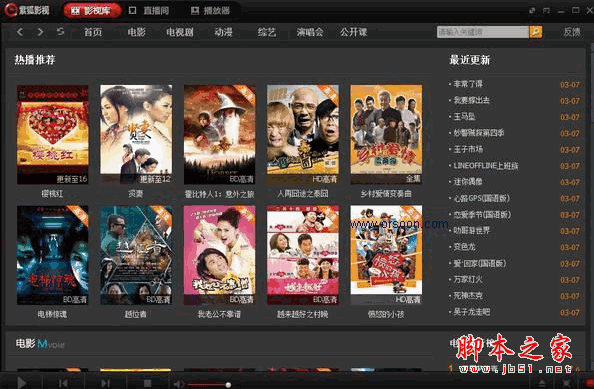
Task: Open the 霍比特人1 poster thumbnail
Action: click(219, 134)
